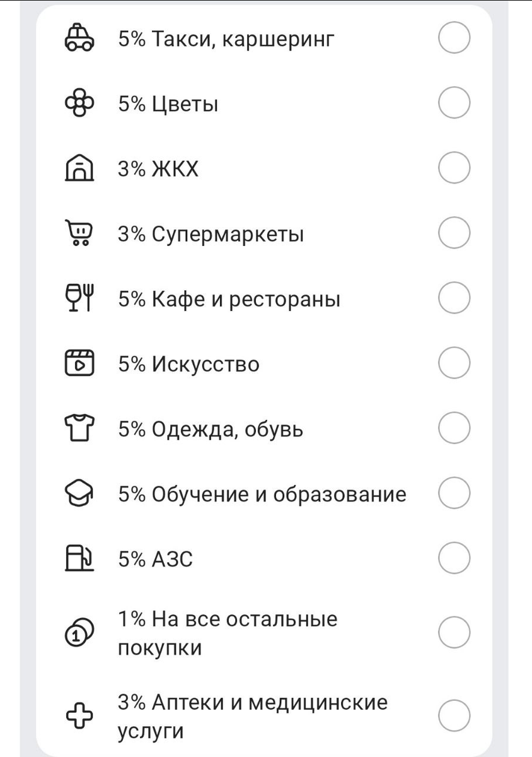
Task: Click the coin icon for На все остальные покупки
Action: pyautogui.click(x=79, y=631)
